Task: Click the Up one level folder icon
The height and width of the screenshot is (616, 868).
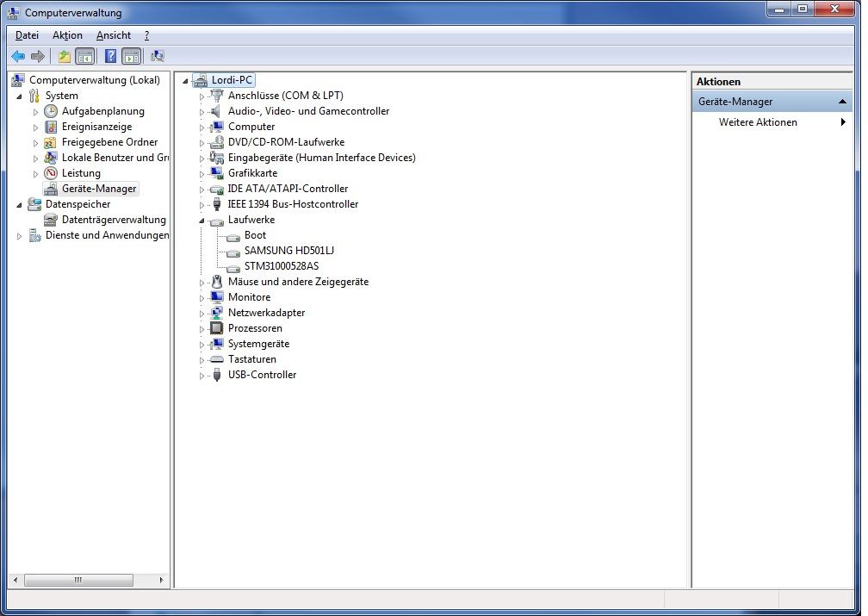Action: pos(65,56)
